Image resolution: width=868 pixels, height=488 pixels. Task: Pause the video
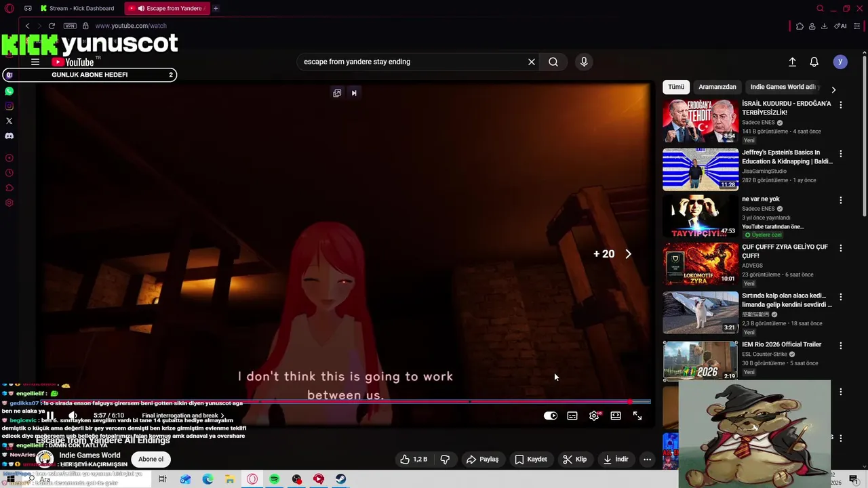coord(50,415)
